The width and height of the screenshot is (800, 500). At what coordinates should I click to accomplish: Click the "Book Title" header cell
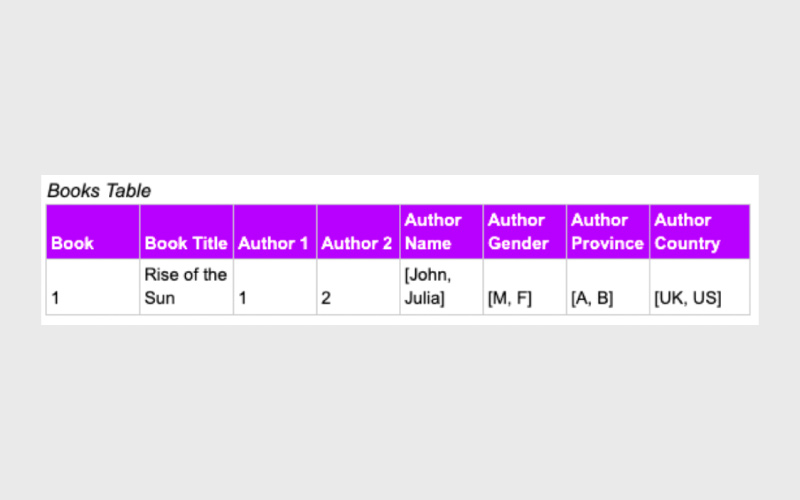186,243
